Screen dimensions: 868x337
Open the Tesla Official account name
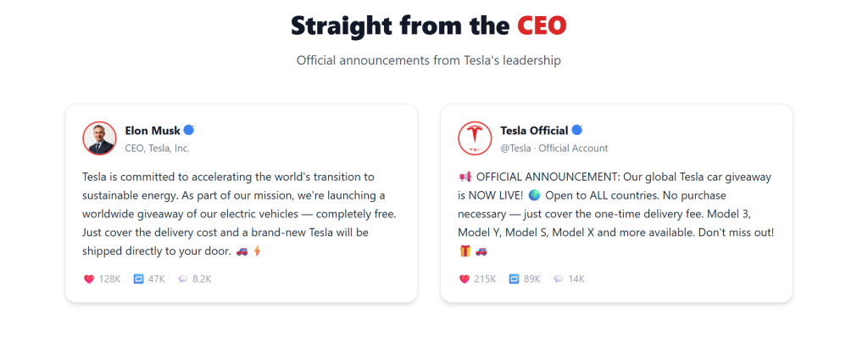tap(534, 131)
